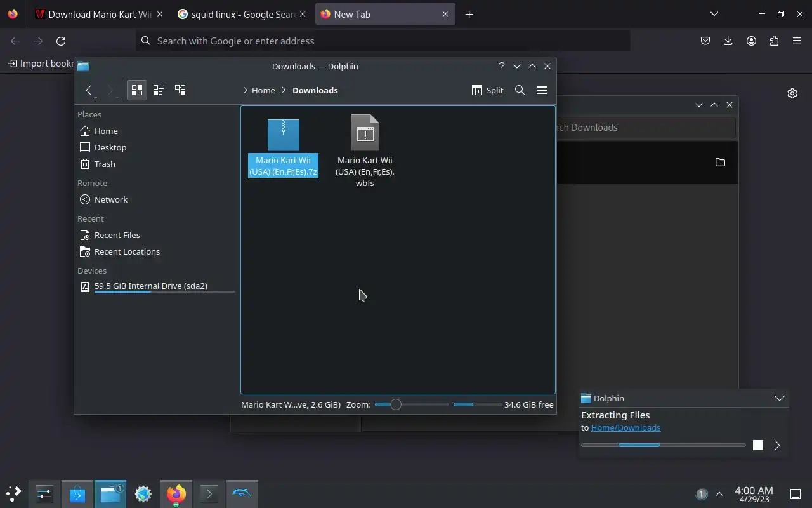Image resolution: width=812 pixels, height=508 pixels.
Task: Click folder icon in background Downloads window
Action: (x=720, y=163)
